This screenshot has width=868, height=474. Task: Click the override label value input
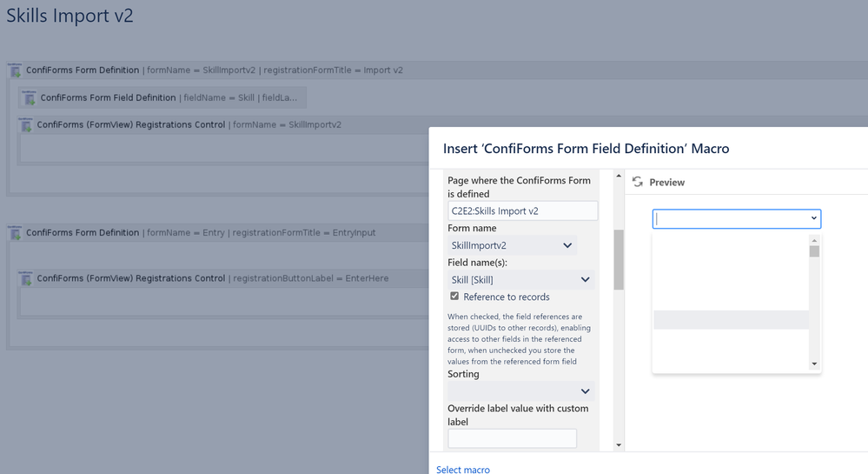click(x=512, y=438)
